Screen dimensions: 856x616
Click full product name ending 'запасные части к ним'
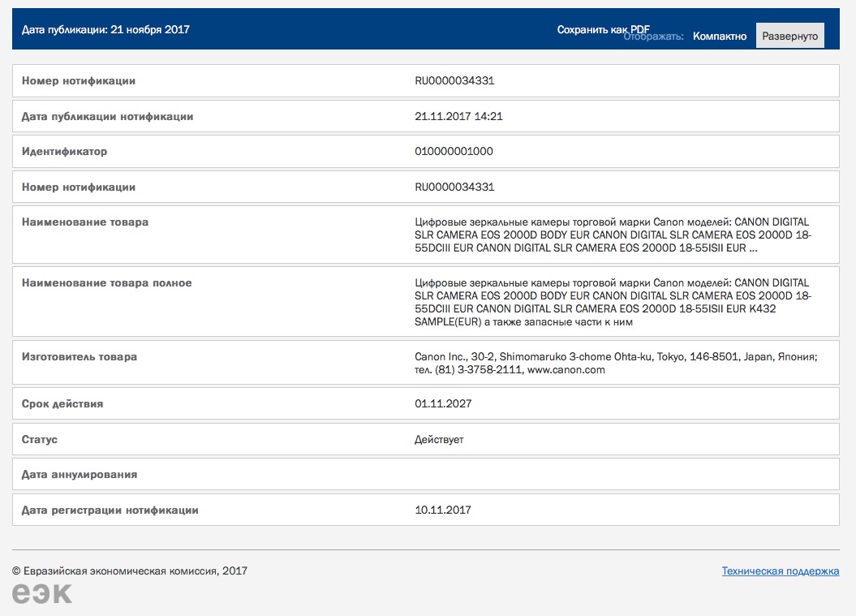click(613, 302)
